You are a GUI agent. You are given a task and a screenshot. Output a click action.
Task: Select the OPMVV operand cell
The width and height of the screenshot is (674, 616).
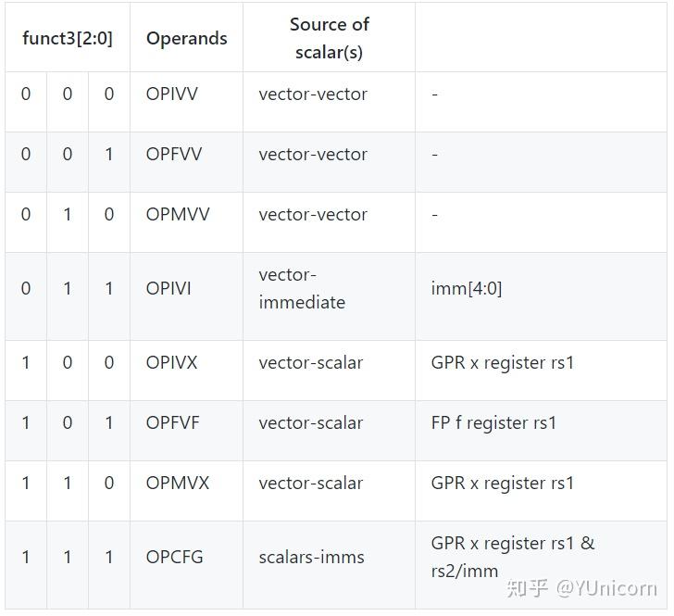[177, 215]
